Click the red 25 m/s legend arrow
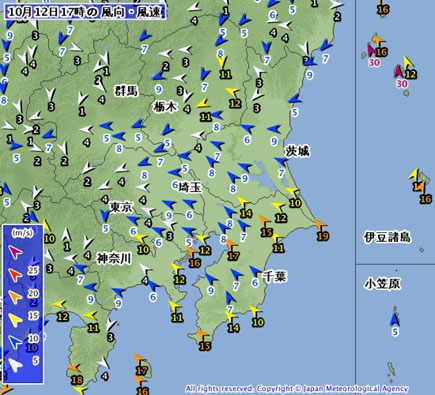Viewport: 435px width, 395px height. 15,274
